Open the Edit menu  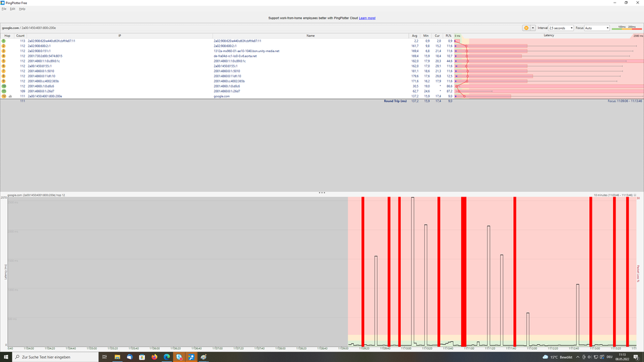13,8
